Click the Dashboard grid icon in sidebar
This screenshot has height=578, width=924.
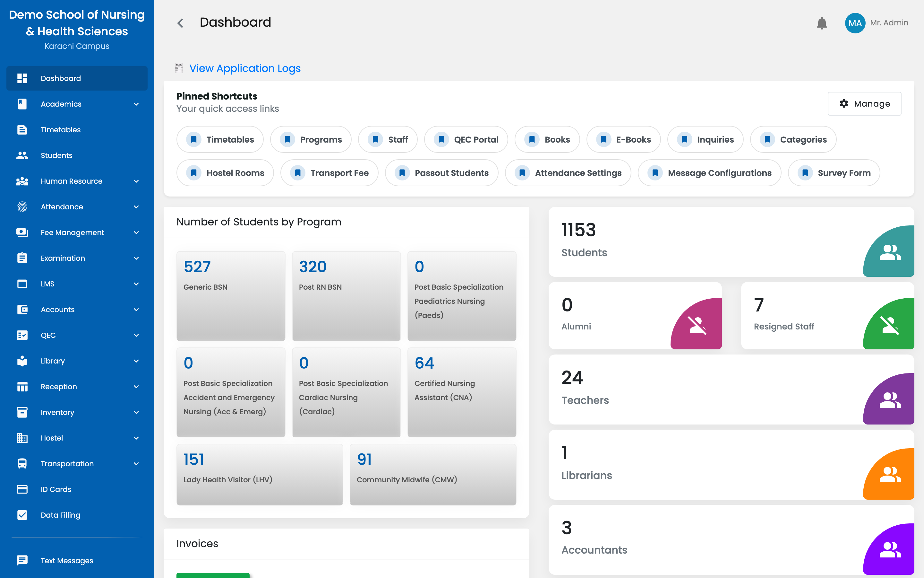point(22,78)
